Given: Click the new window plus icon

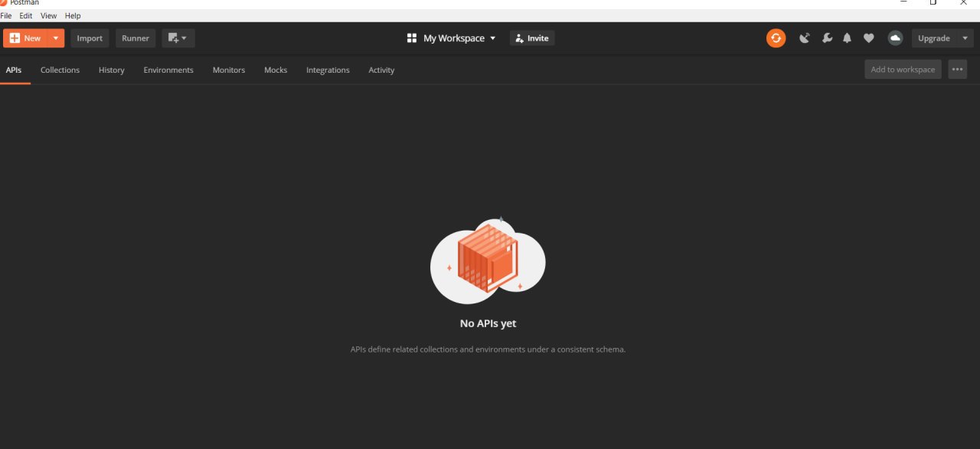Looking at the screenshot, I should [178, 38].
